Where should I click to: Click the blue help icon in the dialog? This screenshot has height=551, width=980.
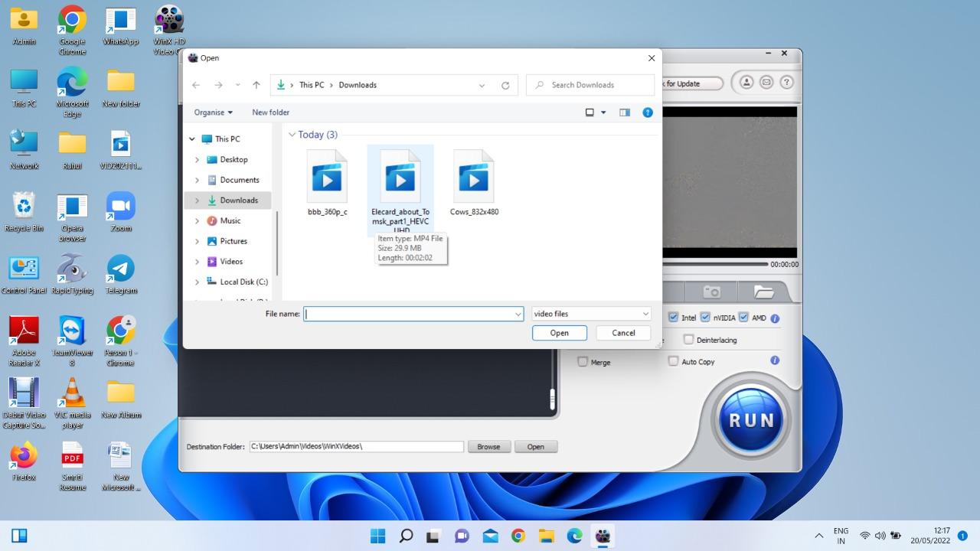pos(648,112)
